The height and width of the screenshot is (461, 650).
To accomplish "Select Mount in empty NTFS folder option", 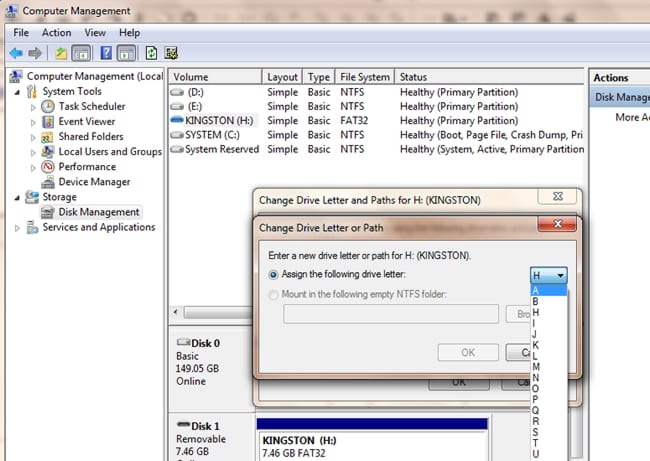I will [x=276, y=293].
